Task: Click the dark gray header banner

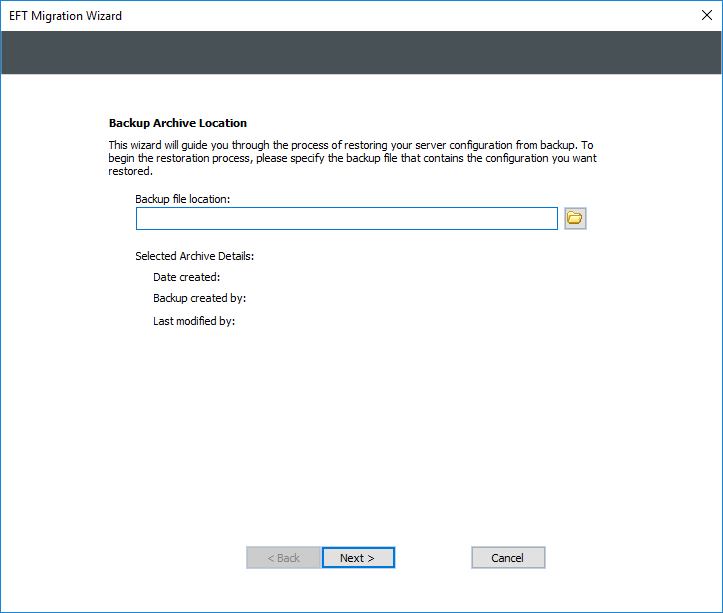Action: pyautogui.click(x=361, y=52)
